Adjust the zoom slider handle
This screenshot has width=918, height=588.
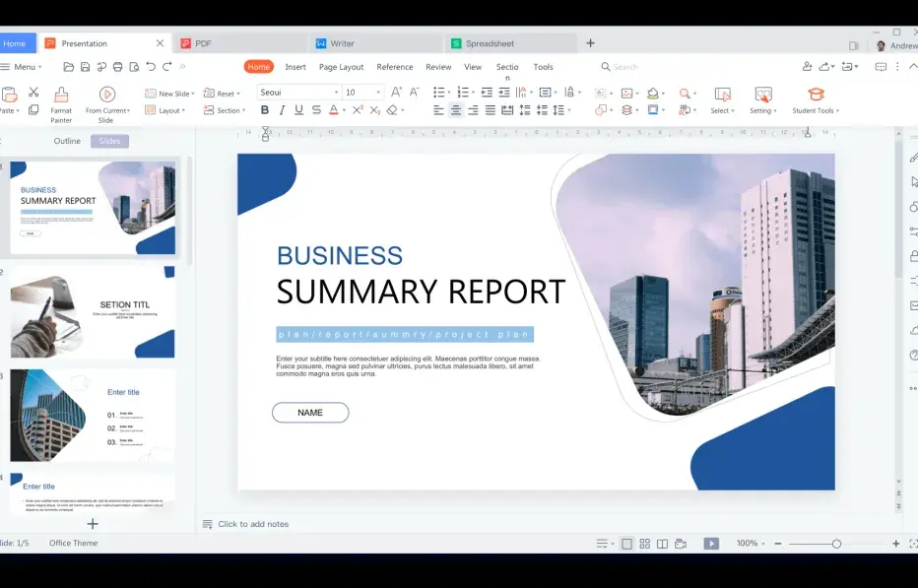tap(836, 544)
